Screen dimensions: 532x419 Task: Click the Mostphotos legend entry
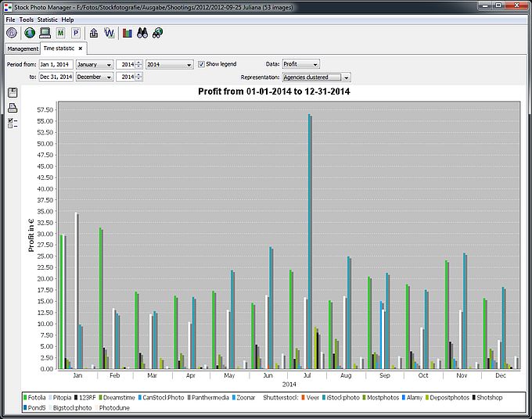381,397
